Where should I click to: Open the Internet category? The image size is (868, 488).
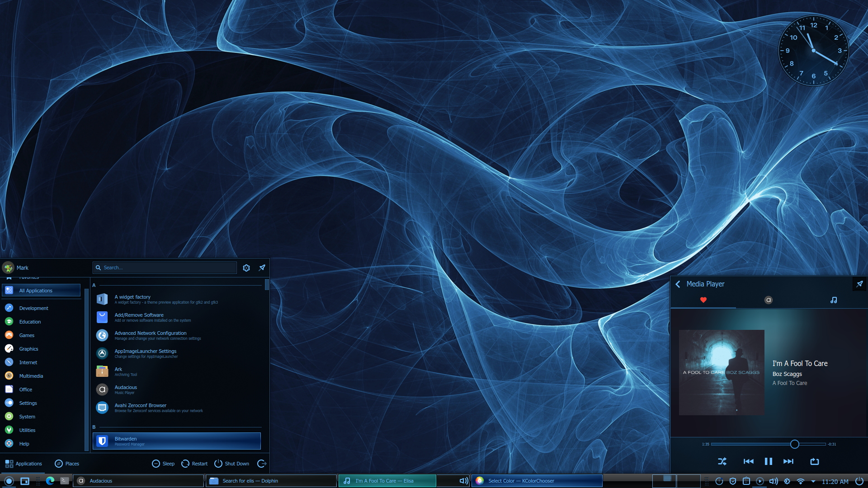[x=41, y=362]
